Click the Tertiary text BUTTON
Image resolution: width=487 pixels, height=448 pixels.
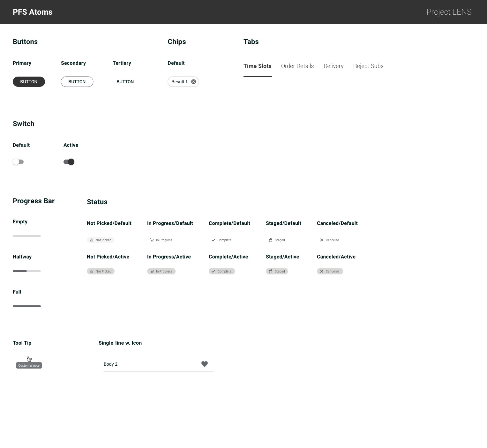pos(125,82)
